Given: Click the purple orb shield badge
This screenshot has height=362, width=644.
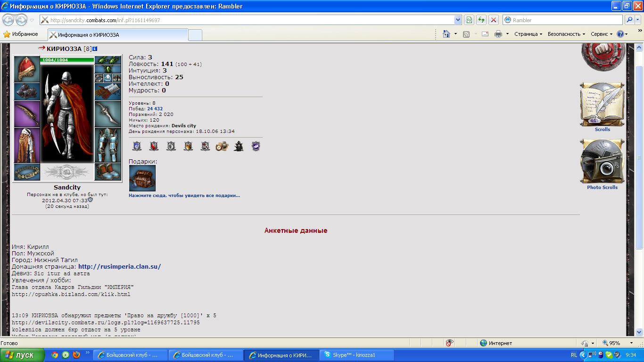Looking at the screenshot, I should [256, 146].
